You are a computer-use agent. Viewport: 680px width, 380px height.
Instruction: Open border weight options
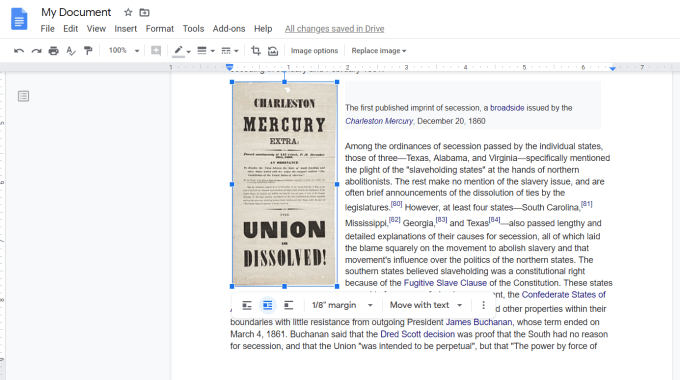pyautogui.click(x=202, y=51)
